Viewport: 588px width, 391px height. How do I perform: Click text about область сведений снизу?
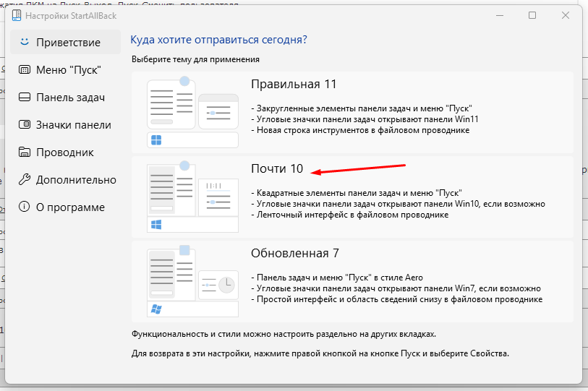[396, 299]
